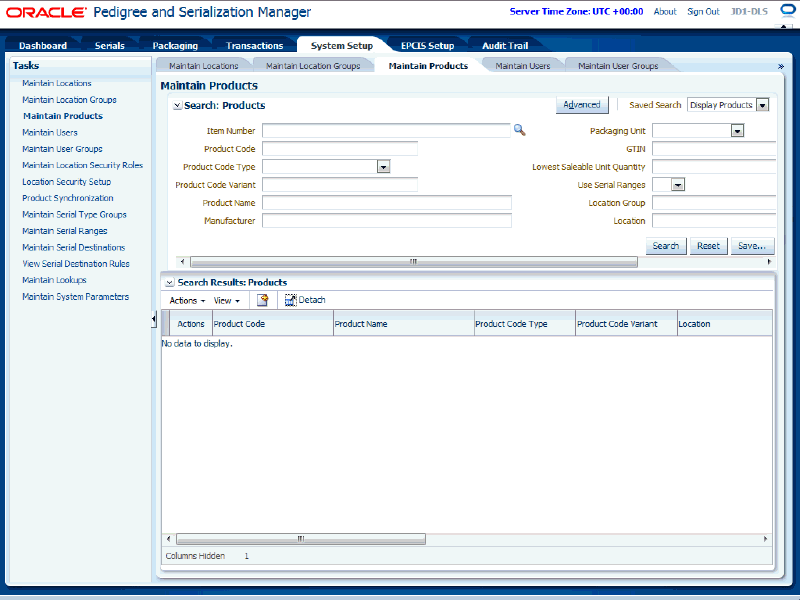This screenshot has width=800, height=600.
Task: Open Maintain Serial Destinations task
Action: tap(73, 247)
